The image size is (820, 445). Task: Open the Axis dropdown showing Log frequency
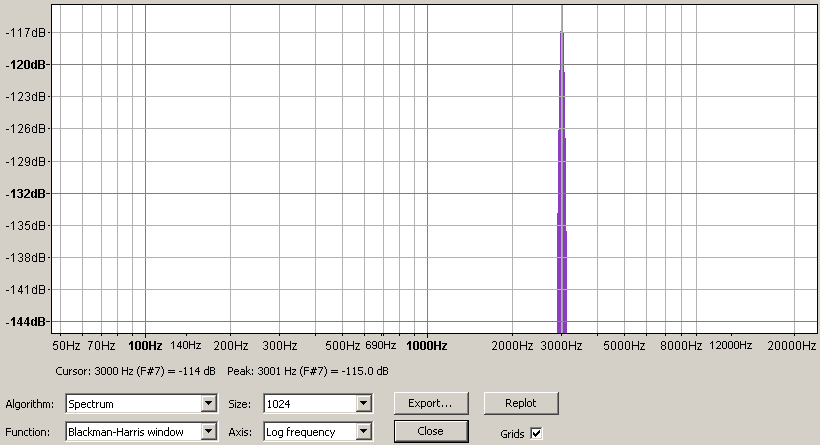point(318,432)
